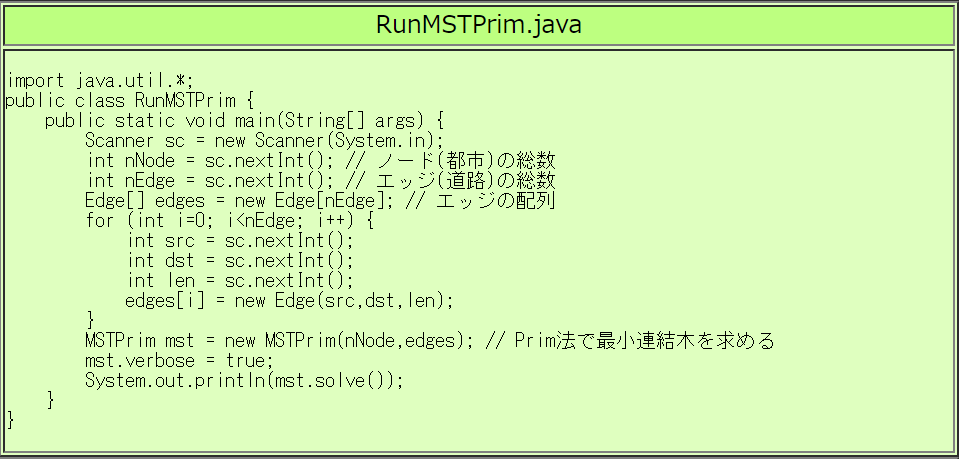
Task: Click the 'int dst = sc.nextInt();' line
Action: 240,260
